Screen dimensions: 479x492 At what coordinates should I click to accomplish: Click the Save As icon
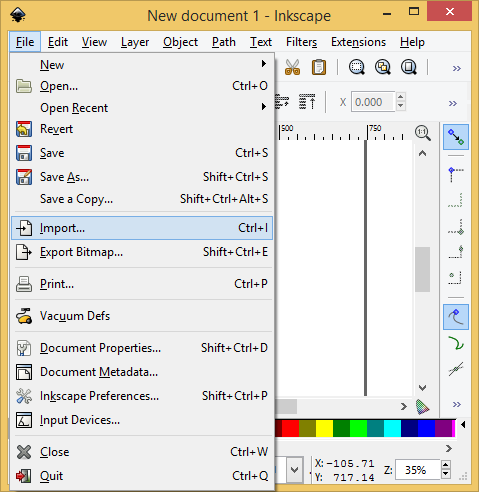tap(24, 177)
